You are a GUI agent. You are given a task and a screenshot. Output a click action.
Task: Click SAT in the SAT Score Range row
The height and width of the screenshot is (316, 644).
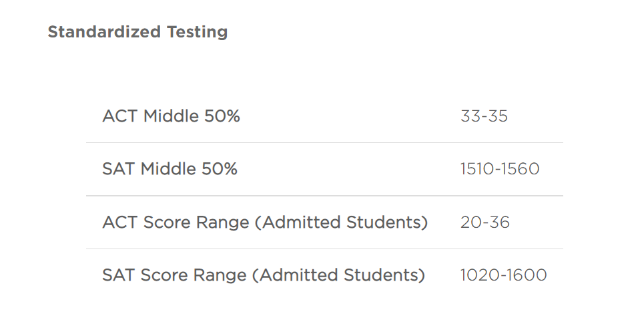pyautogui.click(x=118, y=275)
